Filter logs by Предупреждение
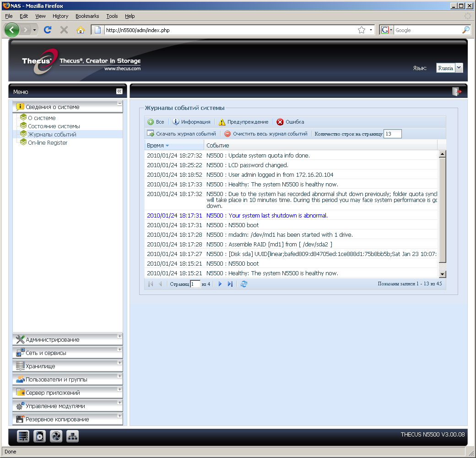Screen dimensions: 476x458 (243, 122)
